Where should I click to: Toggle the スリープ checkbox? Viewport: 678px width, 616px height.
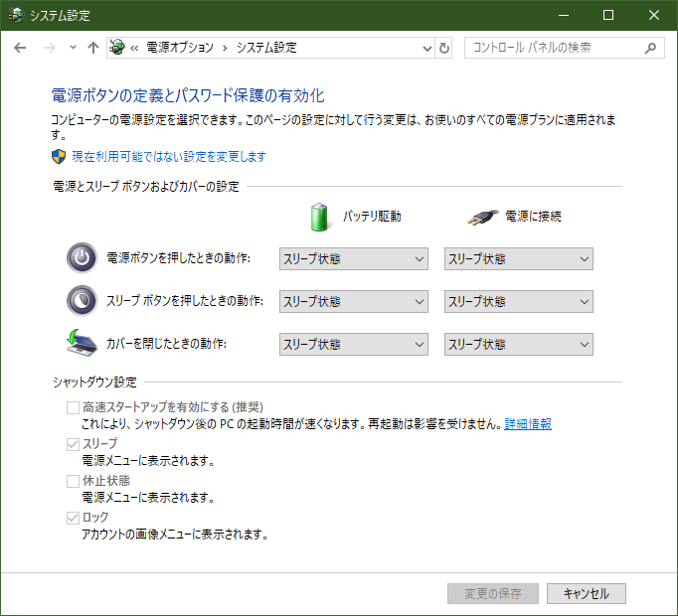click(x=73, y=444)
